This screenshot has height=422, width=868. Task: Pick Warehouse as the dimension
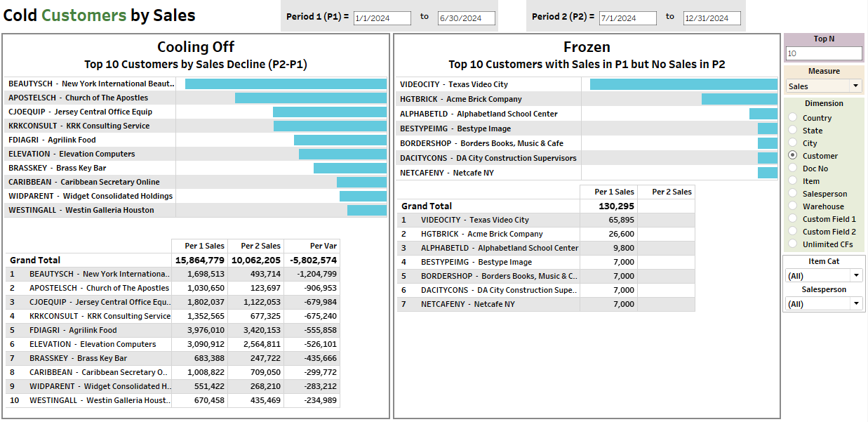click(x=793, y=206)
